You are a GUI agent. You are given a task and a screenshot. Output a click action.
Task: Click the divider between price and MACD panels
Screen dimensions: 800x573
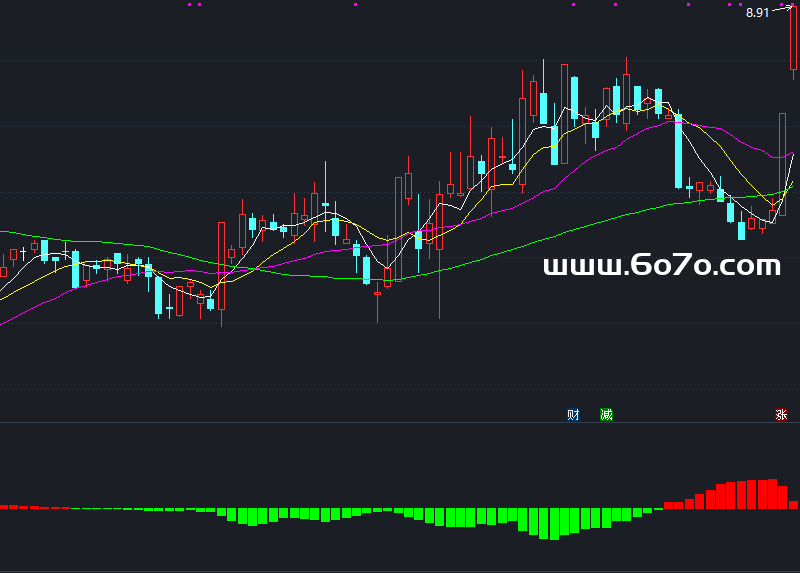tap(400, 422)
